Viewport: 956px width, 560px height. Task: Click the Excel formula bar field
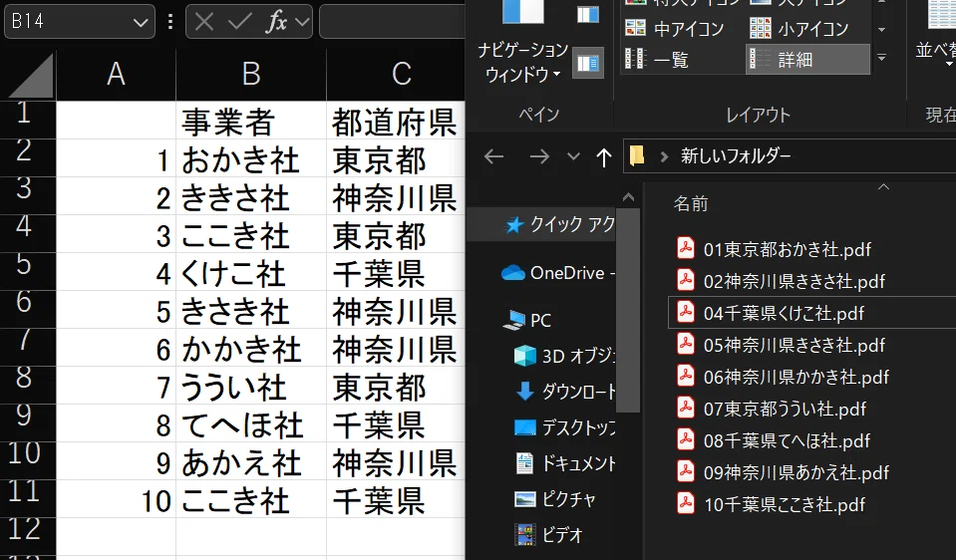392,22
